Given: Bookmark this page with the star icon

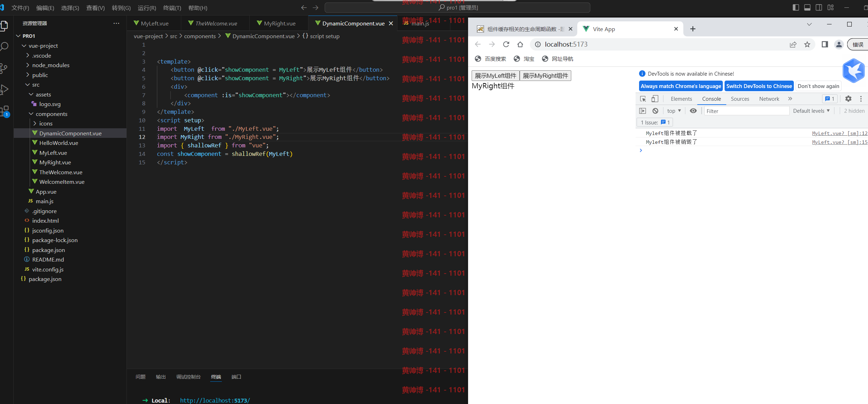Looking at the screenshot, I should click(x=807, y=44).
